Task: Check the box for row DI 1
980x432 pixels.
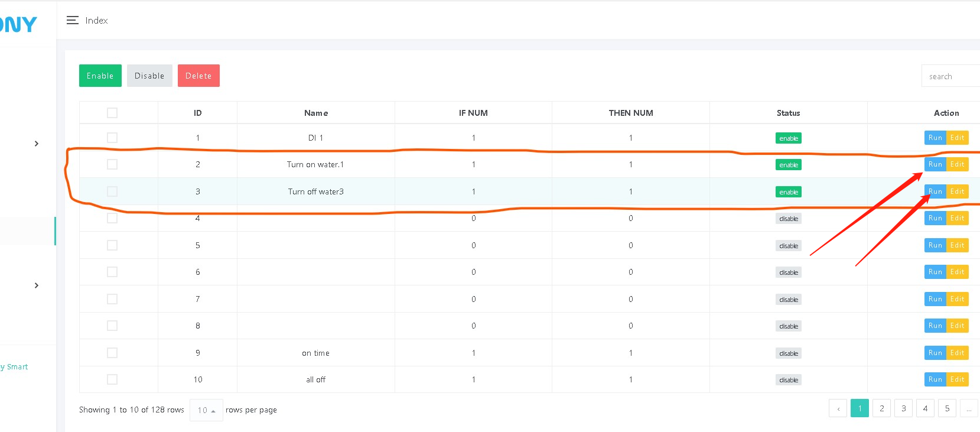Action: point(112,138)
